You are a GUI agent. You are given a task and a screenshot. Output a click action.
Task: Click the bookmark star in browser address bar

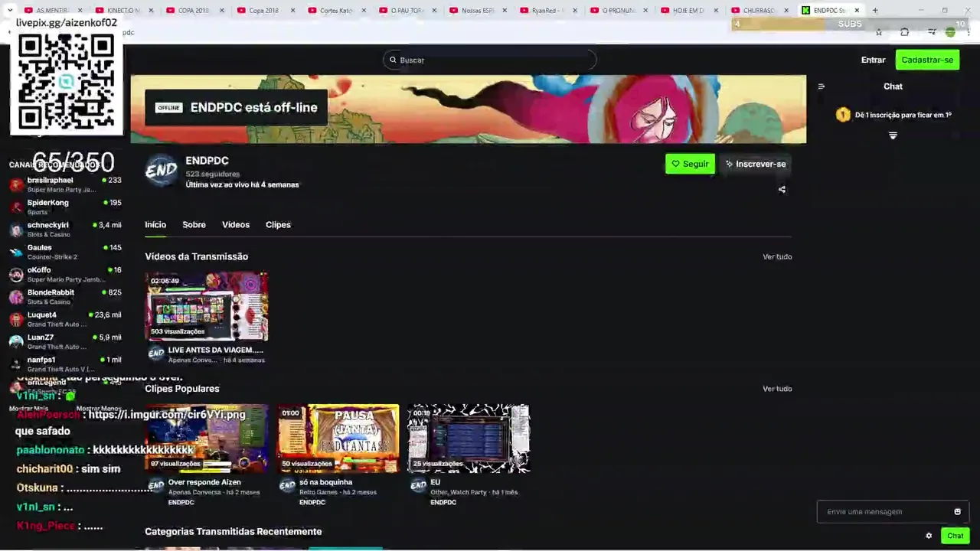pos(879,32)
